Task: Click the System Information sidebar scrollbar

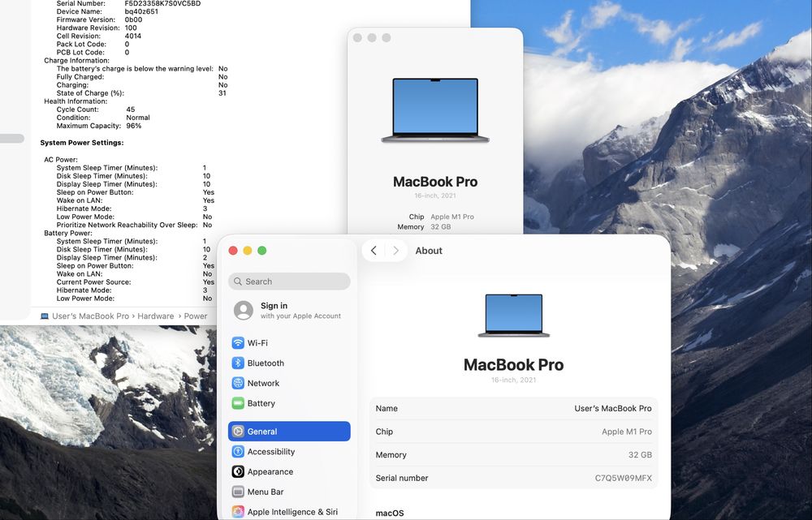Action: pos(12,138)
